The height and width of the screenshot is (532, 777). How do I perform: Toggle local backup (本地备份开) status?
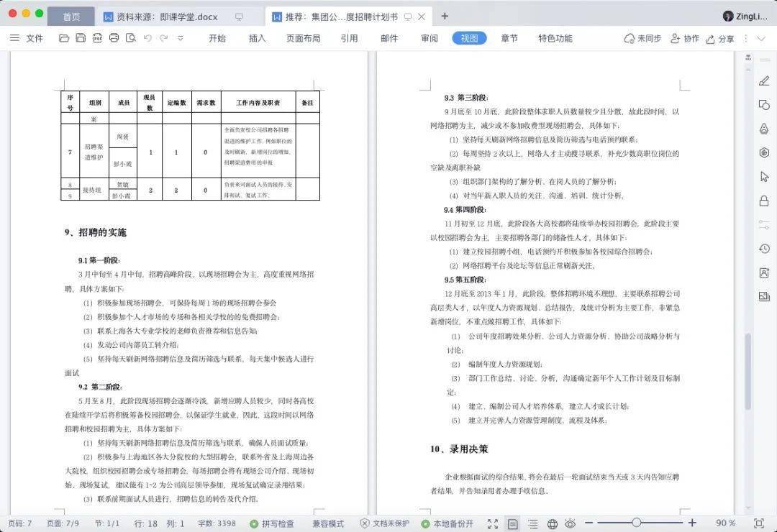(447, 523)
